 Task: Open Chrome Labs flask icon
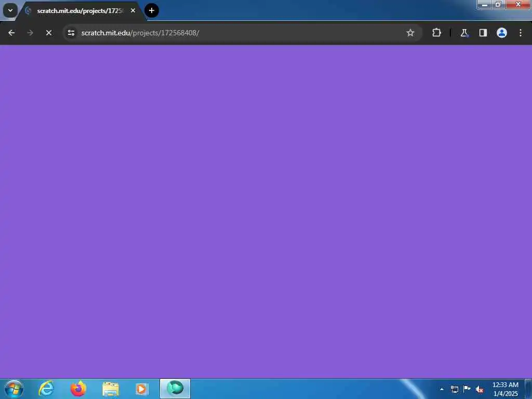464,33
